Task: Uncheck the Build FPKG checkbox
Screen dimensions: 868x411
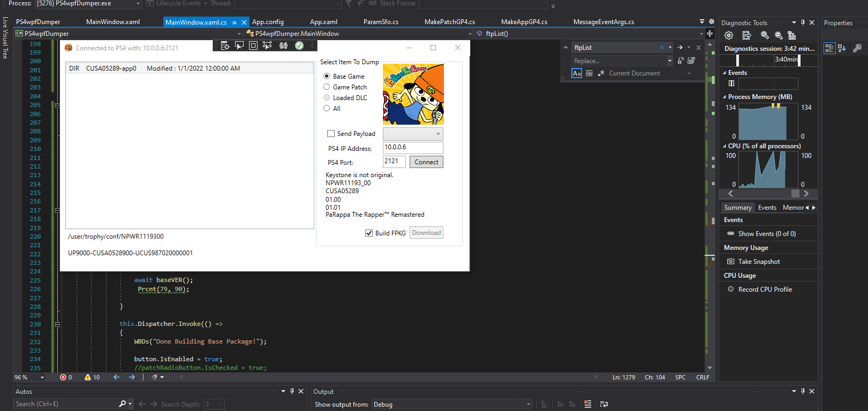Action: 369,233
